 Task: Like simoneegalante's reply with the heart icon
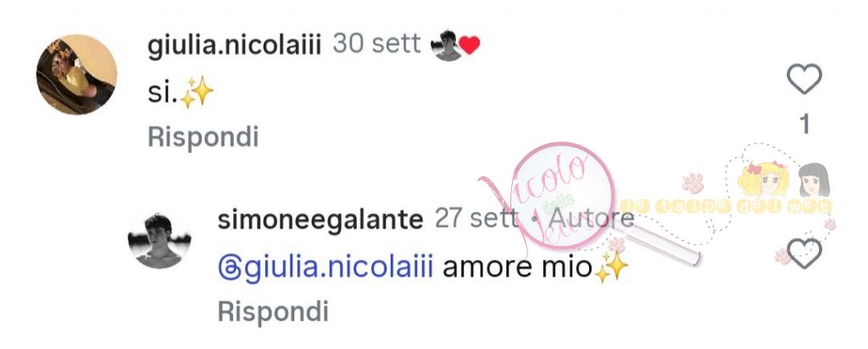(x=804, y=253)
